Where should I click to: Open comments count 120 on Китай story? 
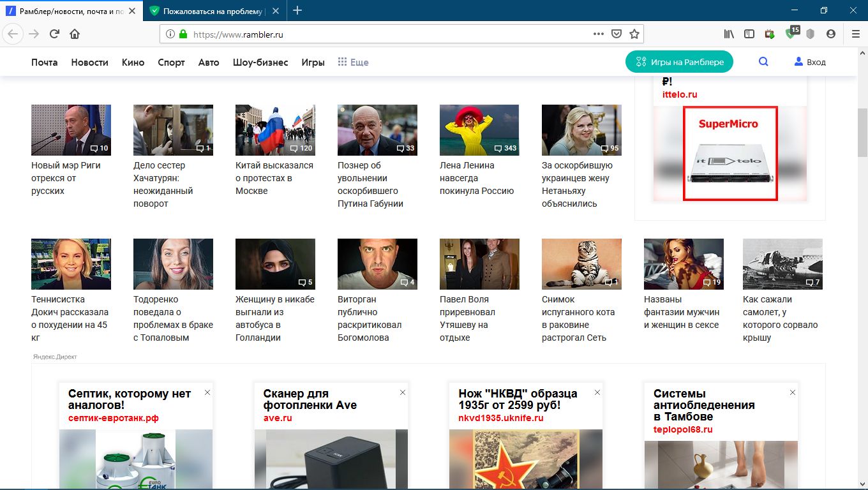pos(301,148)
